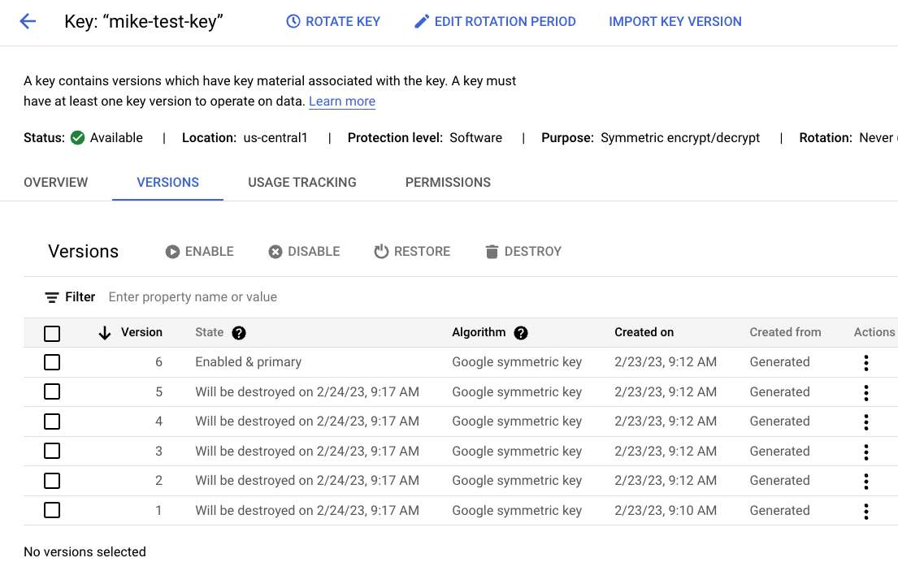This screenshot has width=898, height=588.
Task: Click the Destroy version trash icon
Action: (x=491, y=252)
